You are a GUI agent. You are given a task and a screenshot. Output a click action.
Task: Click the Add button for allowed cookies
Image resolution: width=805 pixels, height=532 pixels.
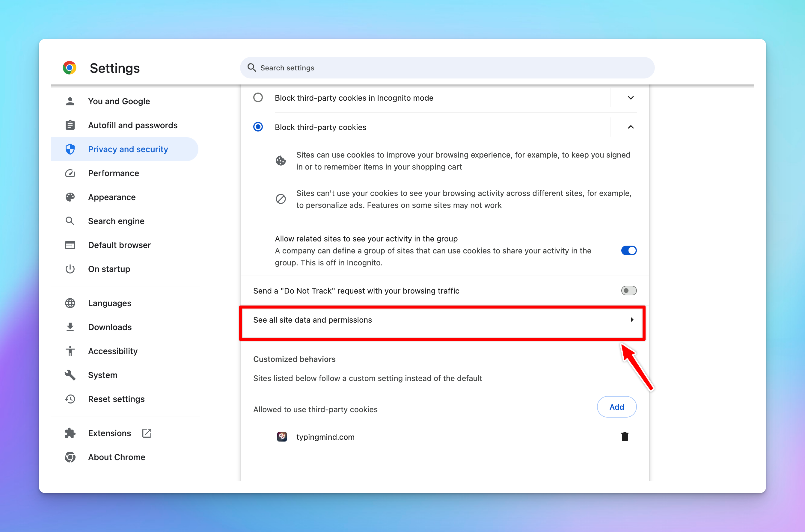(x=616, y=407)
